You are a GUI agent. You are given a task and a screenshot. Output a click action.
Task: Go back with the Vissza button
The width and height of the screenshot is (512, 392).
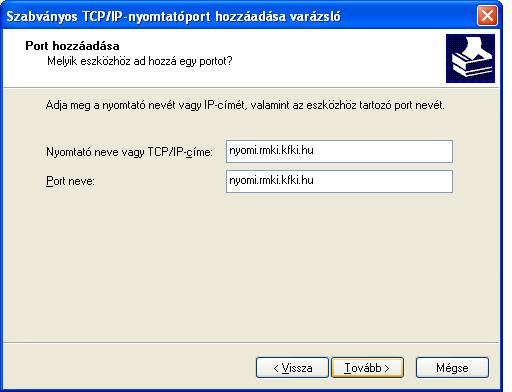click(292, 368)
